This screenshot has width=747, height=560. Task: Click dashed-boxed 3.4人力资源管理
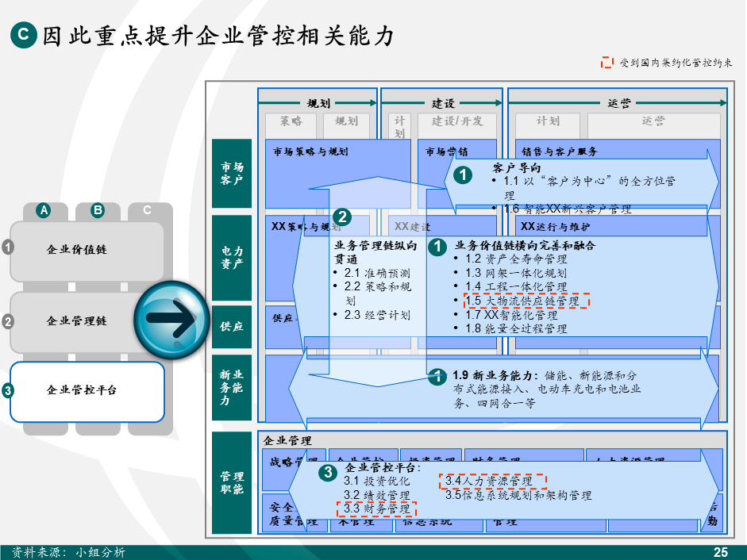[x=493, y=481]
